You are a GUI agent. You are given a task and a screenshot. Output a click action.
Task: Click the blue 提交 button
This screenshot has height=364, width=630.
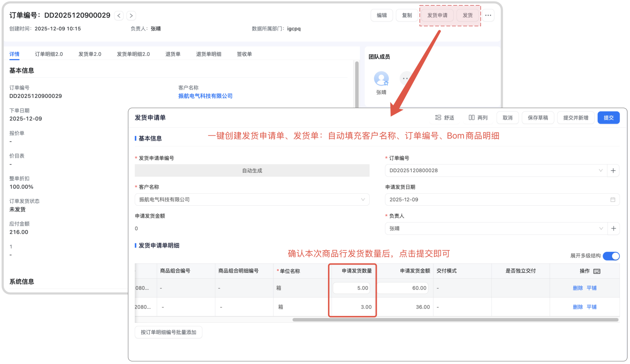coord(608,117)
